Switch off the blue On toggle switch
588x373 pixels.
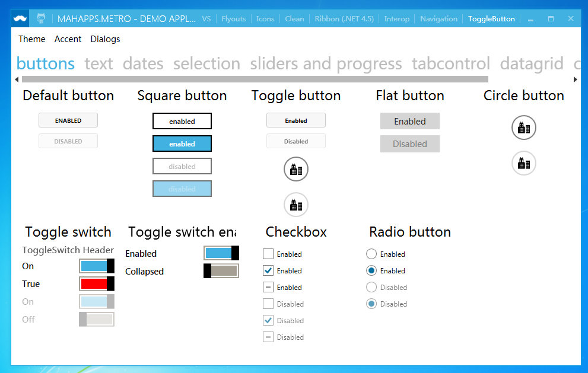pyautogui.click(x=97, y=266)
